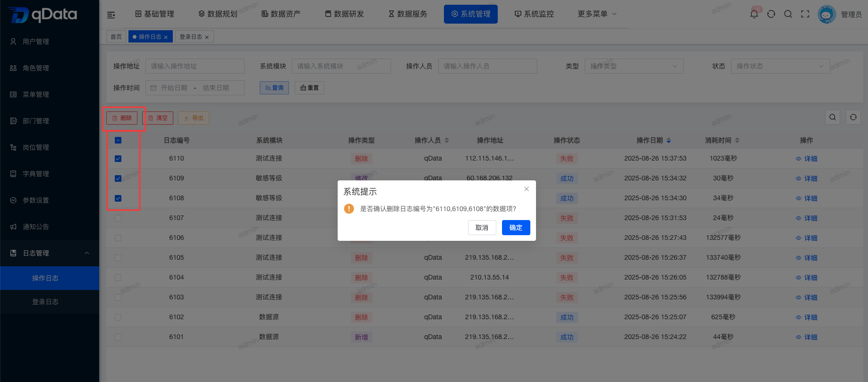The width and height of the screenshot is (868, 382).
Task: Open the 数据研发 top menu
Action: (344, 14)
